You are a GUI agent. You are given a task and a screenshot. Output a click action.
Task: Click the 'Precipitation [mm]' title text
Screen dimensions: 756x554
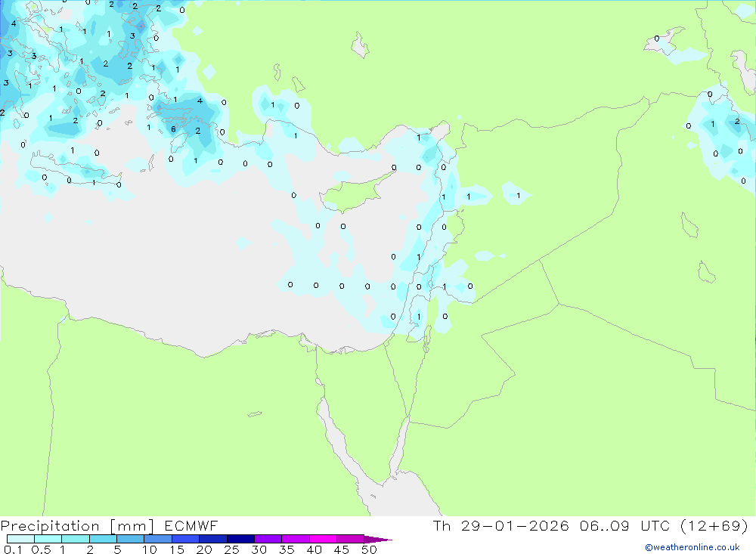(78, 526)
